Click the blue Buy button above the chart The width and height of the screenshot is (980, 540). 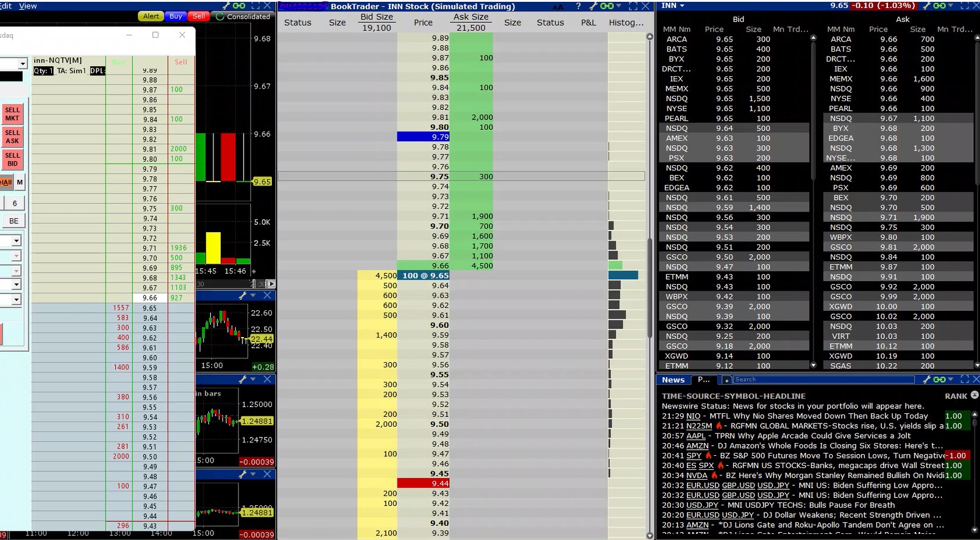176,16
